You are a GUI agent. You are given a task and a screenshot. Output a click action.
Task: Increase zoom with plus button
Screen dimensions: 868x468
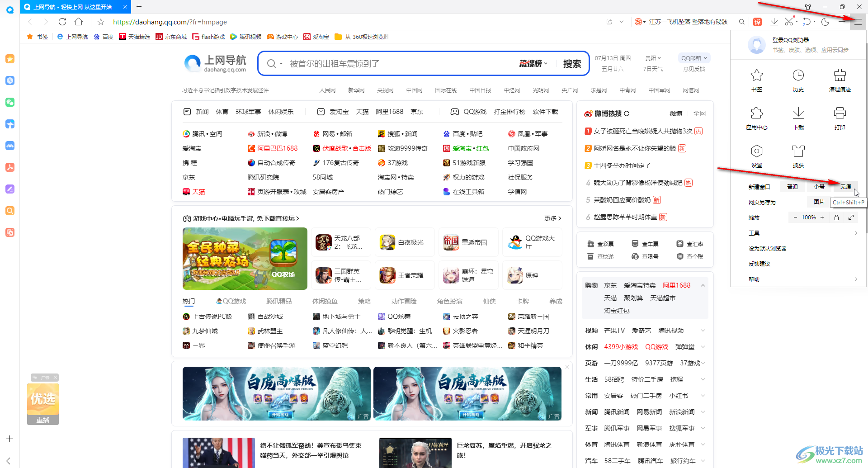tap(822, 217)
